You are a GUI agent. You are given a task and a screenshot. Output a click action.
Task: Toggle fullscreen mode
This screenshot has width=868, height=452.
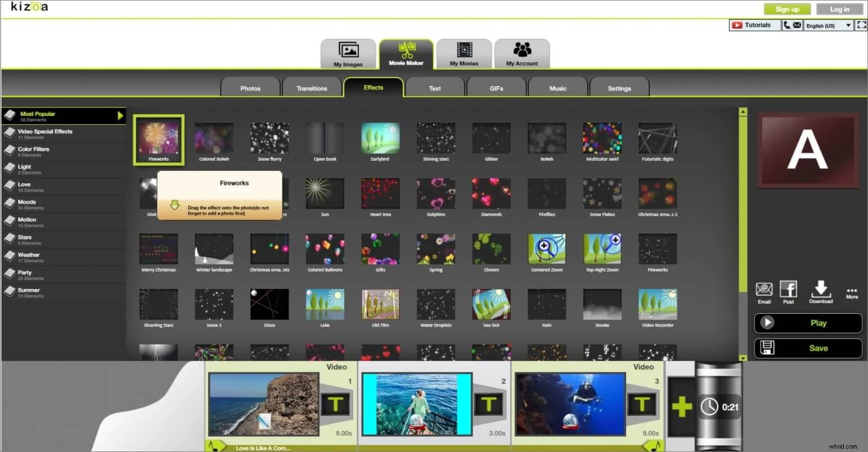pyautogui.click(x=861, y=25)
